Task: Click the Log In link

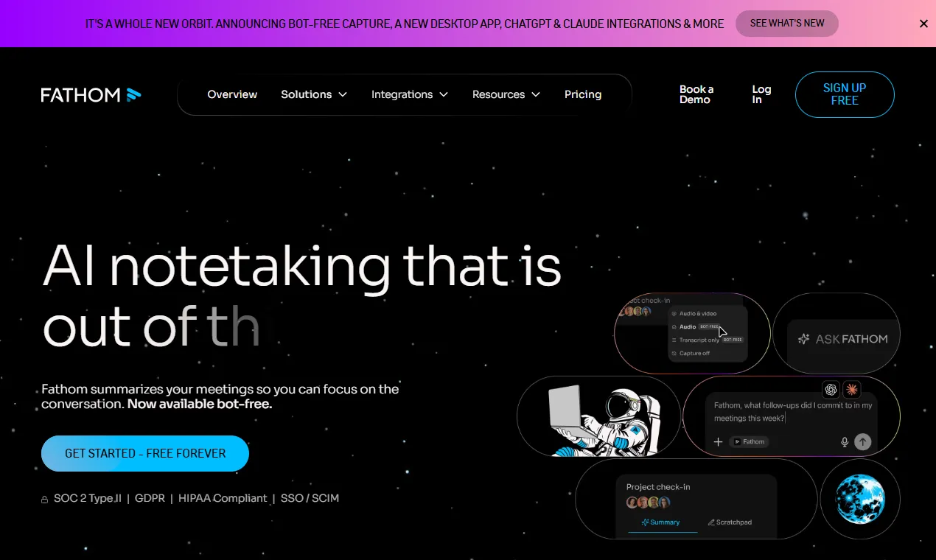Action: point(761,94)
